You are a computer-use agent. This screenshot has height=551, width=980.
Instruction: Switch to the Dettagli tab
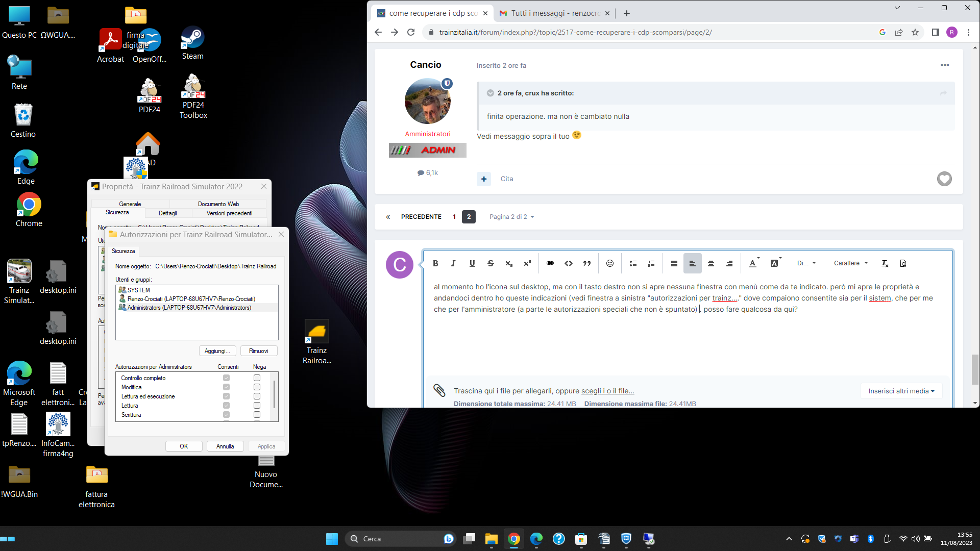[x=168, y=213]
